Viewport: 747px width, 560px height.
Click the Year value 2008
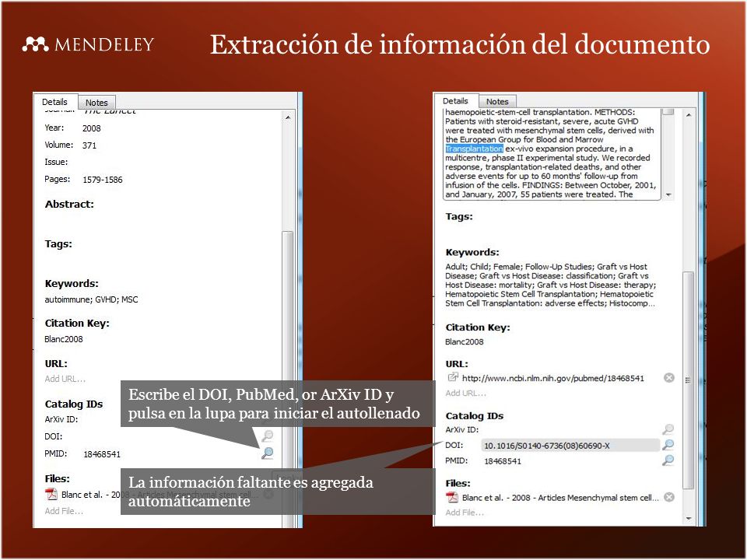(x=92, y=128)
